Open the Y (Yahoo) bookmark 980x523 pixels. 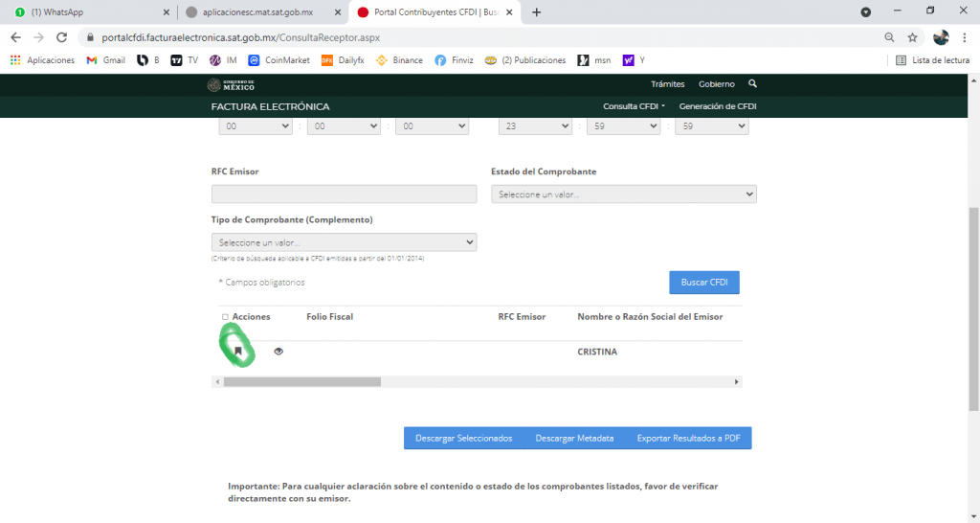point(634,60)
